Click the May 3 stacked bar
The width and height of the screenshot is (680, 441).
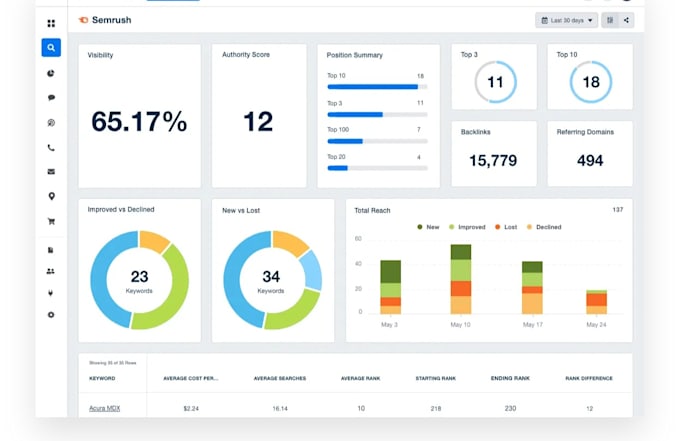(390, 287)
